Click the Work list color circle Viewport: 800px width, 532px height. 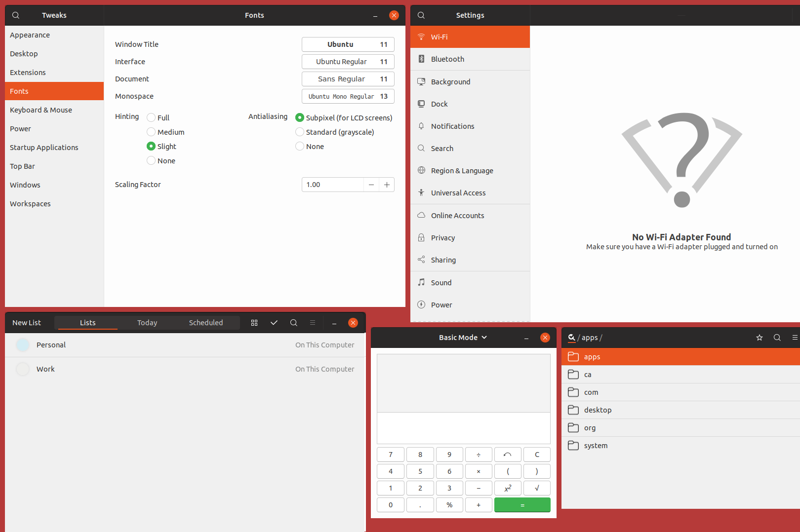(23, 369)
